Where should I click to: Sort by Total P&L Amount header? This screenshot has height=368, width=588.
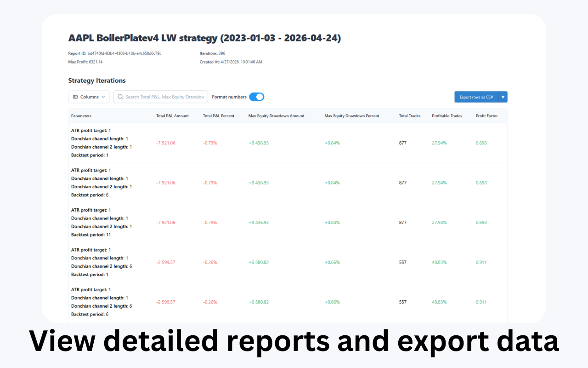pyautogui.click(x=173, y=116)
